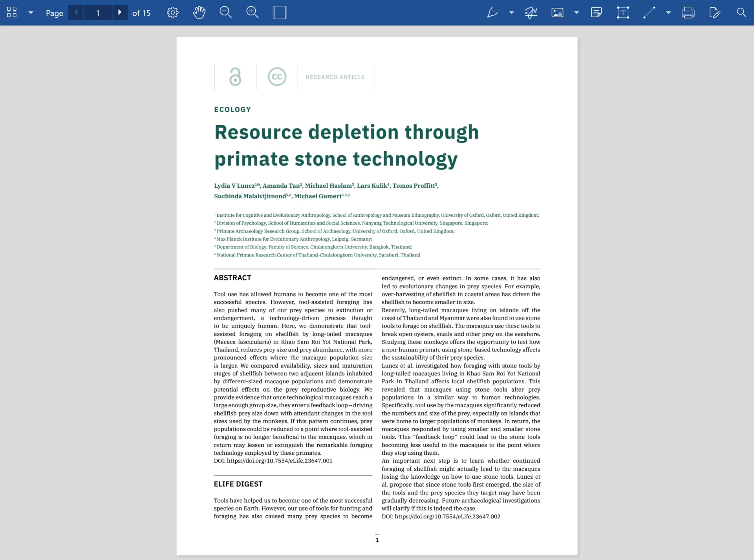Toggle the page fit view icon

tap(279, 13)
